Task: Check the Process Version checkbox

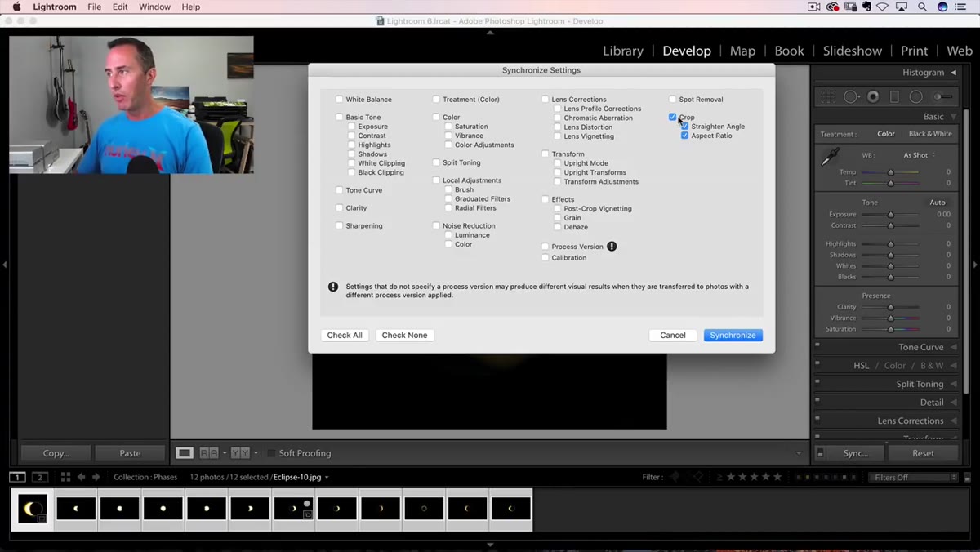Action: point(545,247)
